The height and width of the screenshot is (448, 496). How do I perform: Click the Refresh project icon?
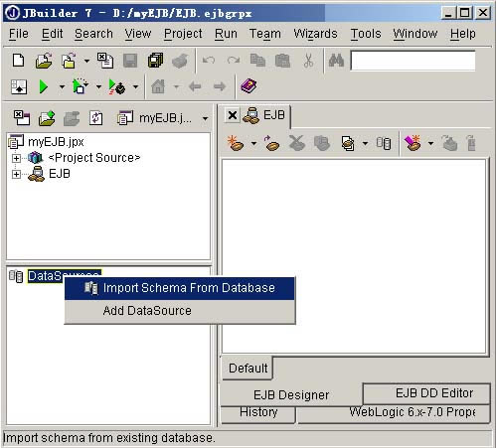point(96,118)
